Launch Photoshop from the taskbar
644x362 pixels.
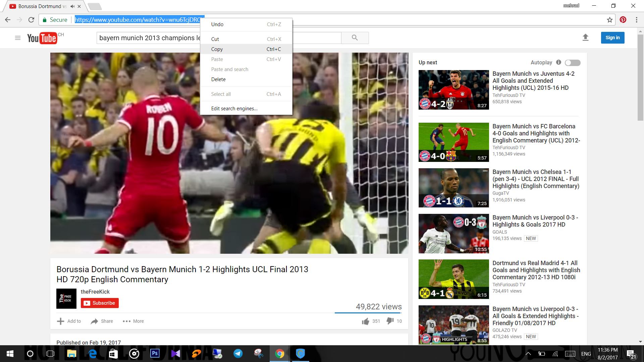click(x=155, y=354)
